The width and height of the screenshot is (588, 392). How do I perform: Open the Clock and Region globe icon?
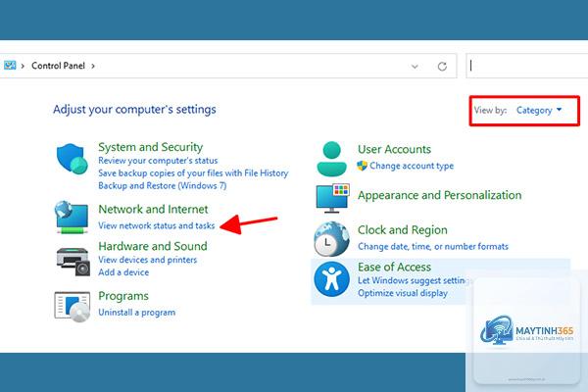pos(331,239)
